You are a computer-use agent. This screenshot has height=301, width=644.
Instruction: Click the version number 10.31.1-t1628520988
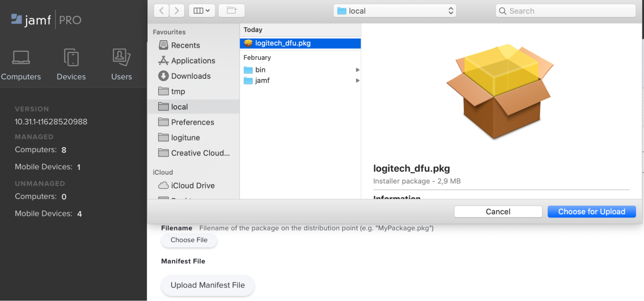pos(51,122)
